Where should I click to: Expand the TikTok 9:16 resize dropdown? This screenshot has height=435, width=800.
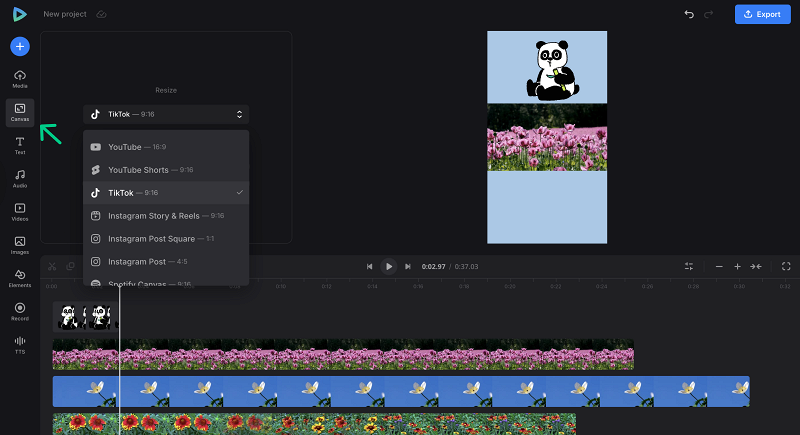[166, 114]
